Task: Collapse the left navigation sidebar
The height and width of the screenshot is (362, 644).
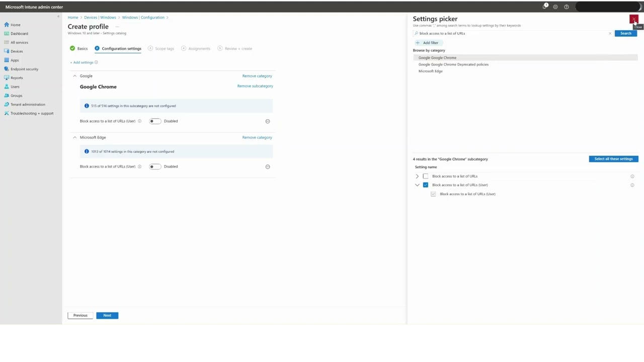Action: coord(58,17)
